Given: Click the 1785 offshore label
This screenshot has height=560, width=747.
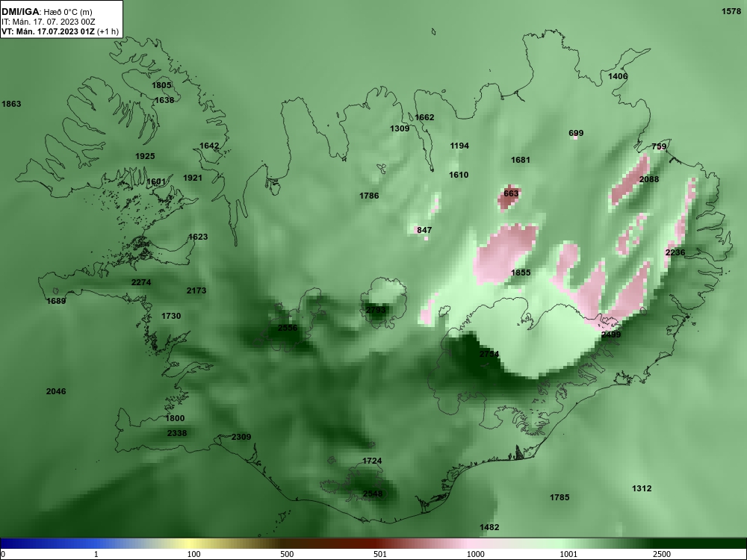Looking at the screenshot, I should click(560, 497).
